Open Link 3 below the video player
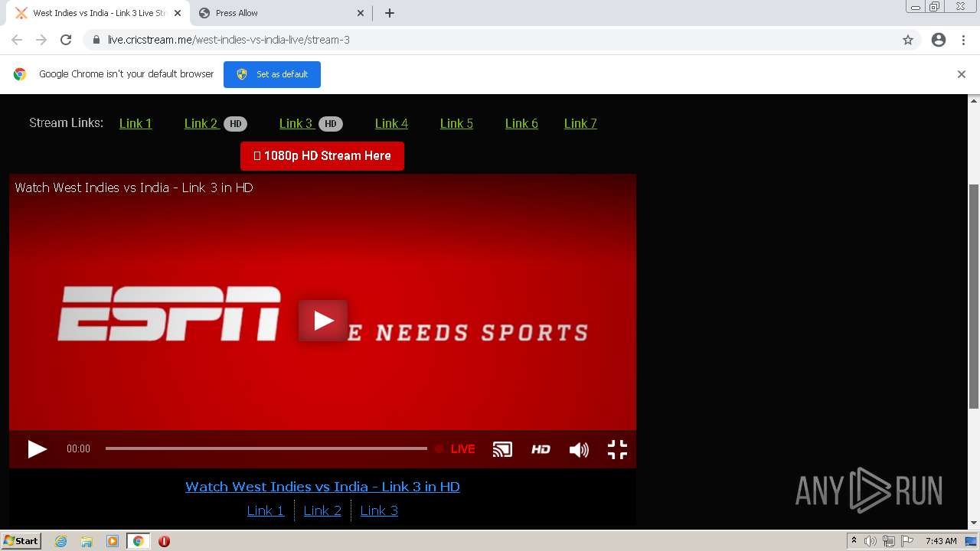 [x=379, y=510]
